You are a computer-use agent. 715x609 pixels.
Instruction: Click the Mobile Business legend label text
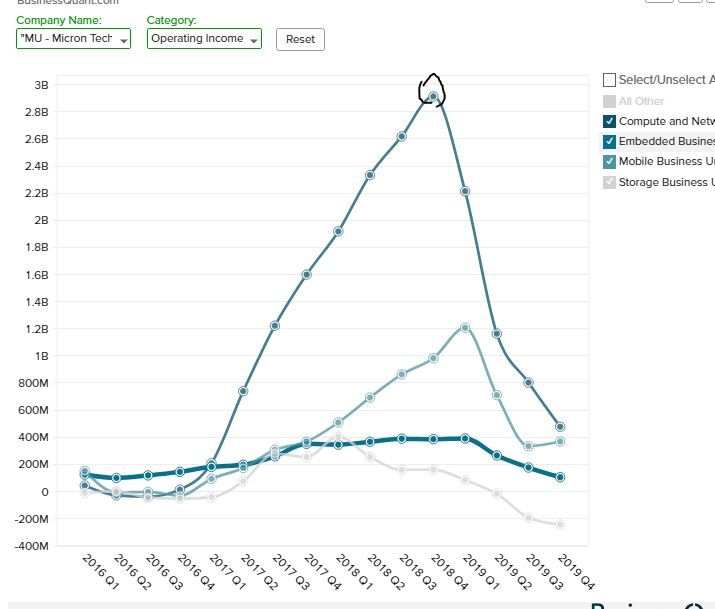[x=667, y=161]
